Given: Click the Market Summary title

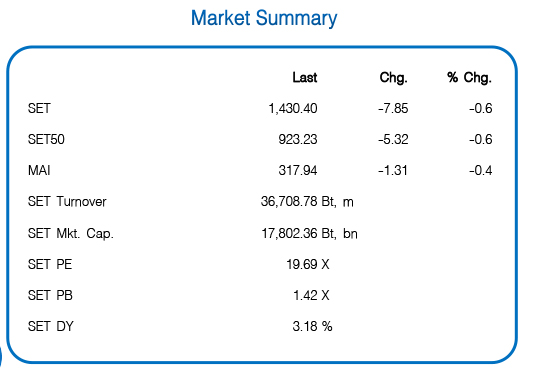Looking at the screenshot, I should pyautogui.click(x=264, y=18).
